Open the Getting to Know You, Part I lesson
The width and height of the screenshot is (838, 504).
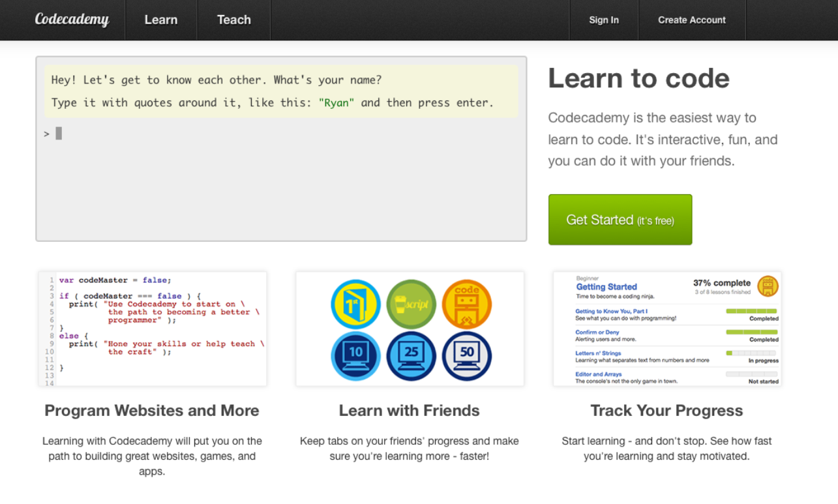pos(611,311)
